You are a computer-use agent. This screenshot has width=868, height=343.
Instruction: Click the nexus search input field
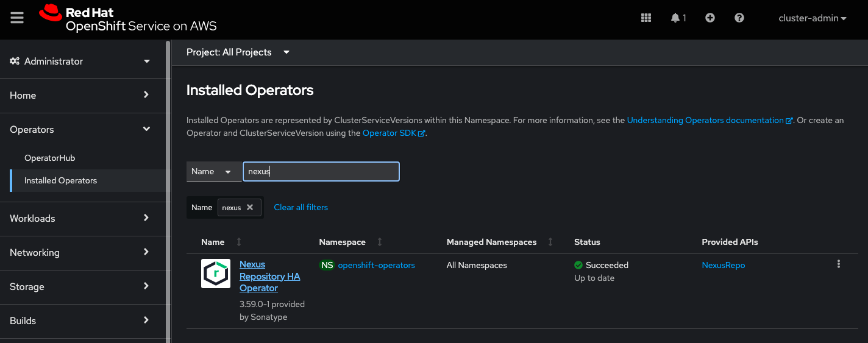pos(321,172)
